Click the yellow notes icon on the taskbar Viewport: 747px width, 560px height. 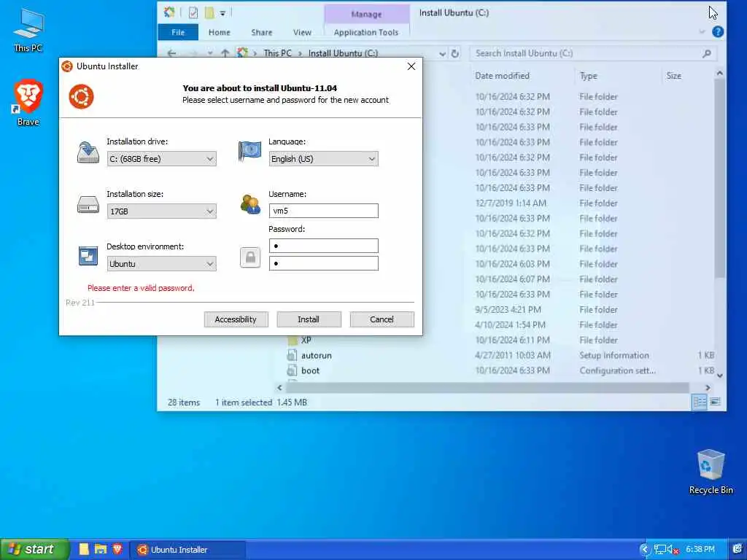tap(84, 549)
